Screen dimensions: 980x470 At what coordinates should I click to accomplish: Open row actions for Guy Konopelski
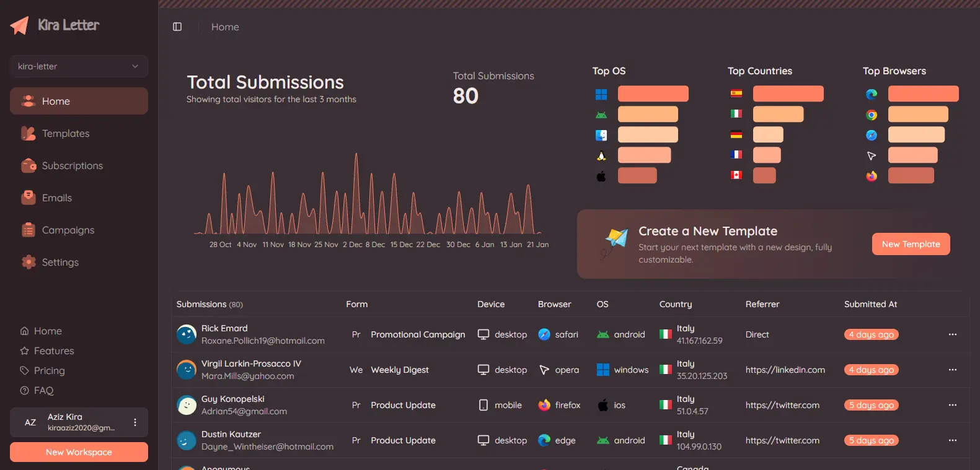click(x=952, y=405)
